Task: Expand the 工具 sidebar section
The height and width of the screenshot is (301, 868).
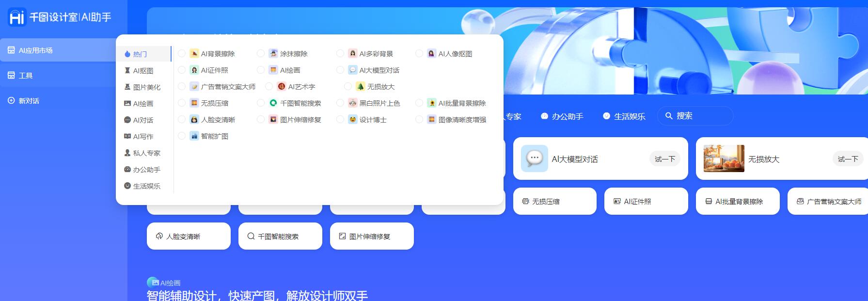Action: [26, 76]
